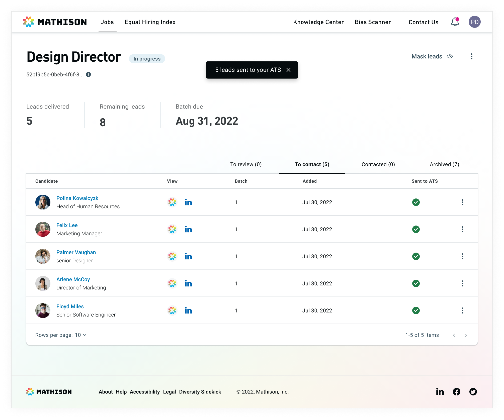
Task: Toggle Mask leads visibility
Action: click(432, 56)
